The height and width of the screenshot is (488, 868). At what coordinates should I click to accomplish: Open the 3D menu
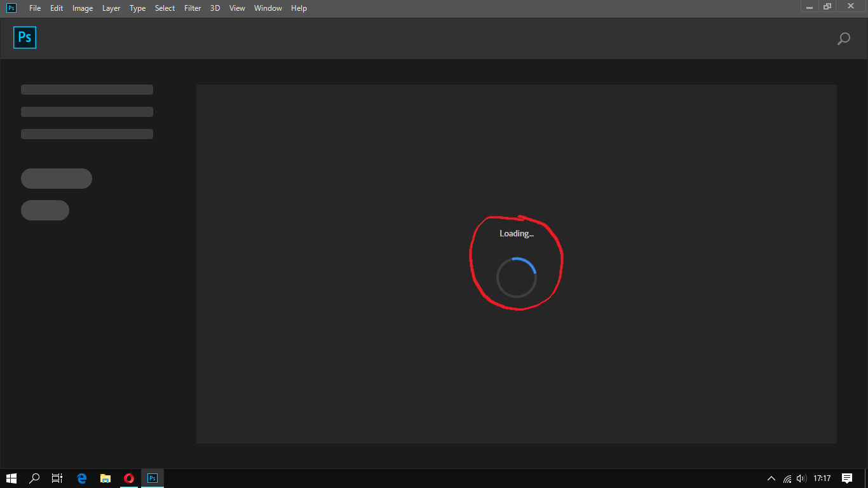coord(215,8)
